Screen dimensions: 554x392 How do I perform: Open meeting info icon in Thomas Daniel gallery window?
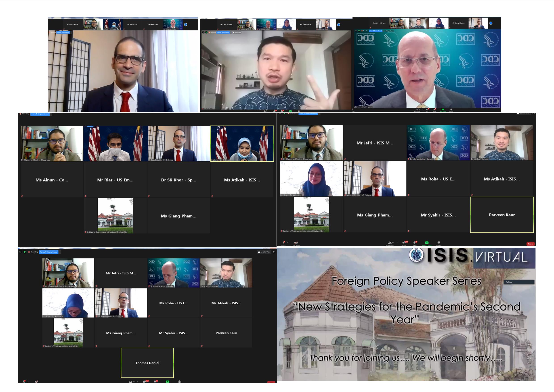point(21,252)
